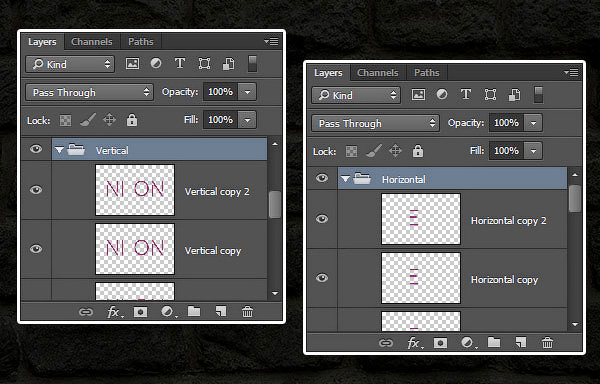Hide the Vertical copy 2 layer

(36, 190)
